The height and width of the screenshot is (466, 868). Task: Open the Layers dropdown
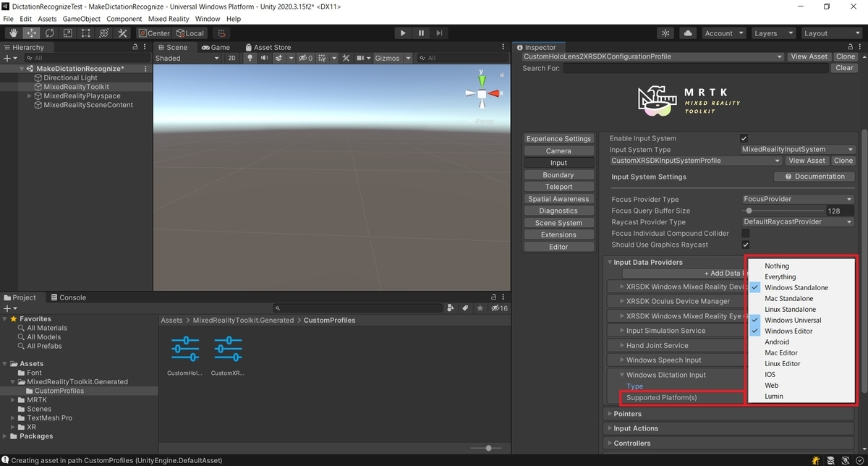[773, 33]
